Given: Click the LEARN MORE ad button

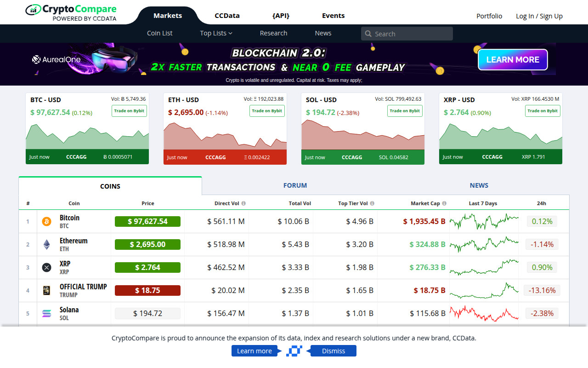Looking at the screenshot, I should point(513,59).
